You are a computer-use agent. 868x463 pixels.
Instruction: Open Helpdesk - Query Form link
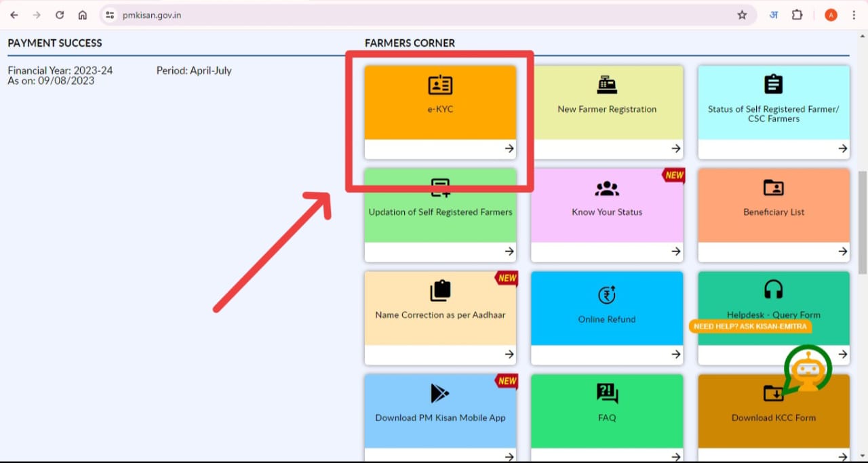tap(774, 315)
